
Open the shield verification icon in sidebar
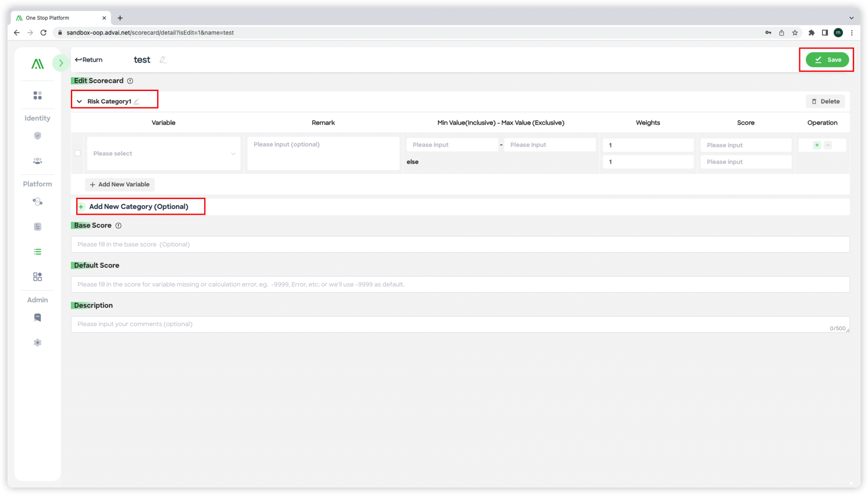[x=38, y=136]
